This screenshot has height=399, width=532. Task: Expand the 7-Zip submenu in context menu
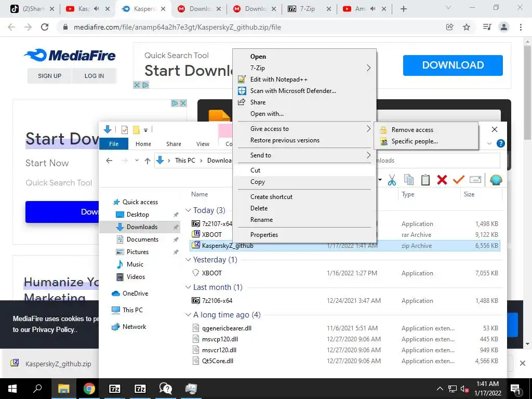pos(368,68)
